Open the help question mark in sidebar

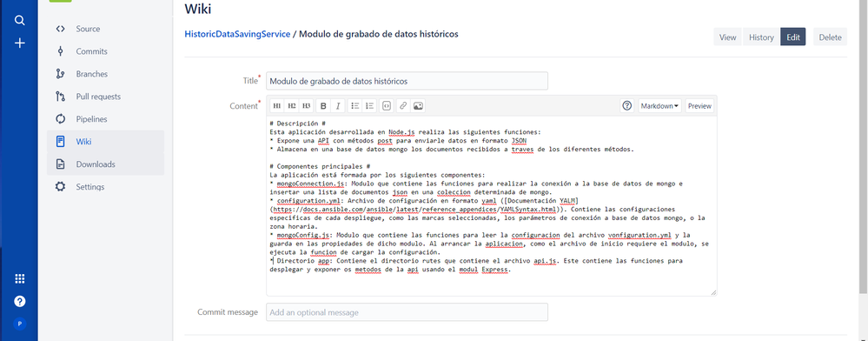tap(20, 302)
